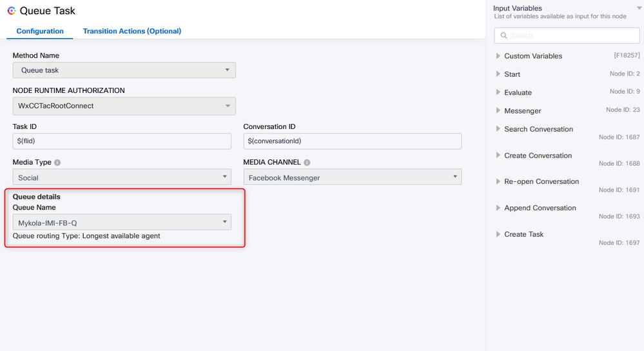Click the Conversation ID input field
This screenshot has height=351, width=644.
353,141
